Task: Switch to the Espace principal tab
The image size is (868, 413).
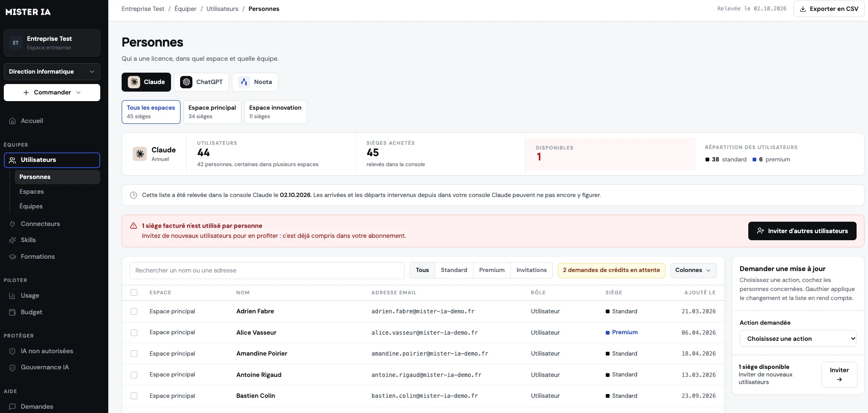Action: pos(212,112)
